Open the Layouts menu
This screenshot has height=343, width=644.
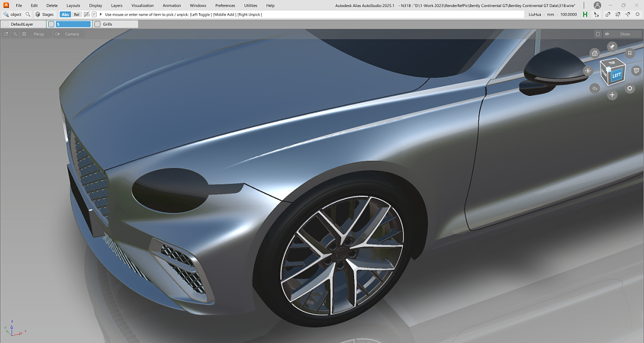(73, 5)
